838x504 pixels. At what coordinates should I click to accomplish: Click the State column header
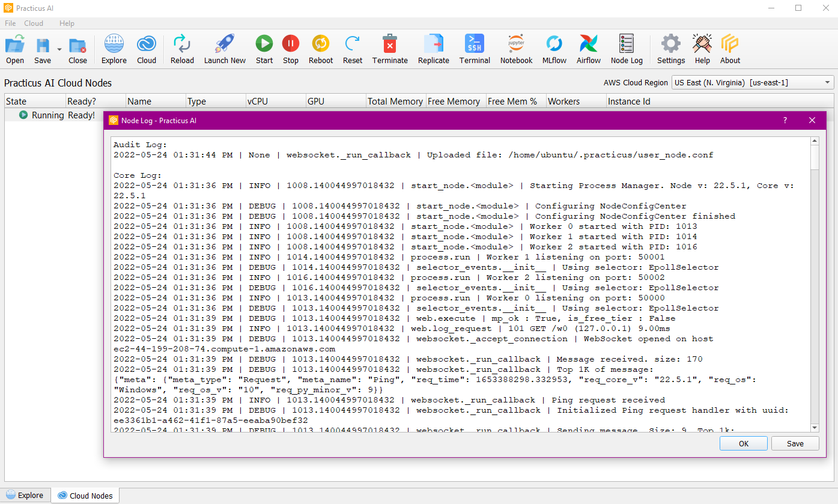pos(35,101)
